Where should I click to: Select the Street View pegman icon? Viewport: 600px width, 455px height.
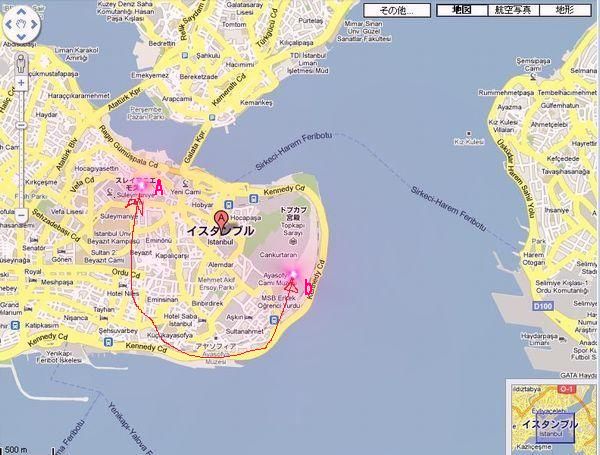(21, 64)
